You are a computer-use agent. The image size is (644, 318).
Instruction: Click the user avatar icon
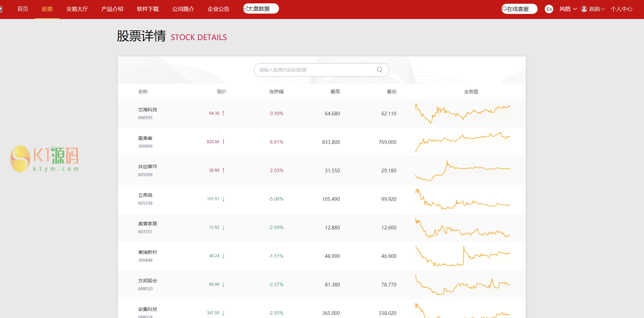pos(584,9)
